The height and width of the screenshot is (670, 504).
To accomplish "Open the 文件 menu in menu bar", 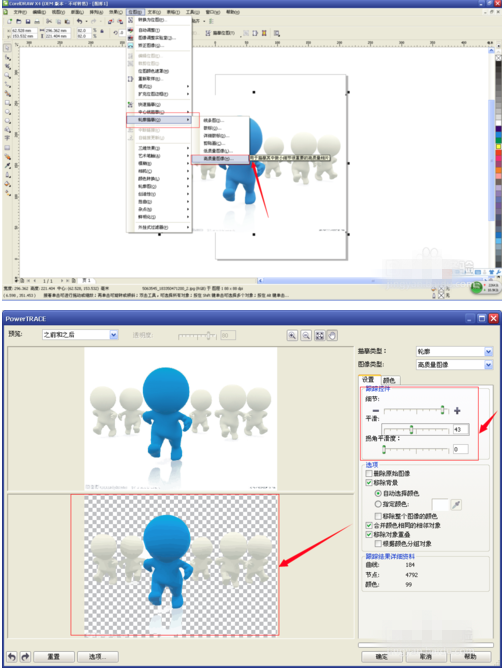I will (20, 12).
